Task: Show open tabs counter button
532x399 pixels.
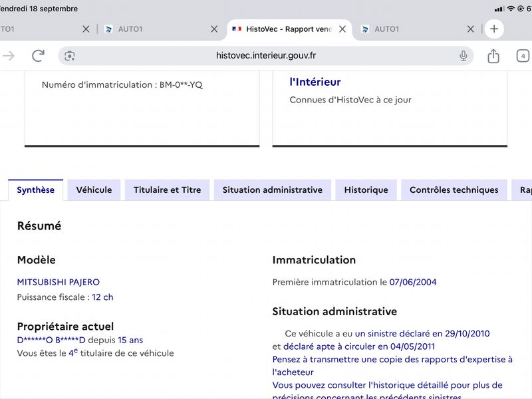Action: (523, 56)
